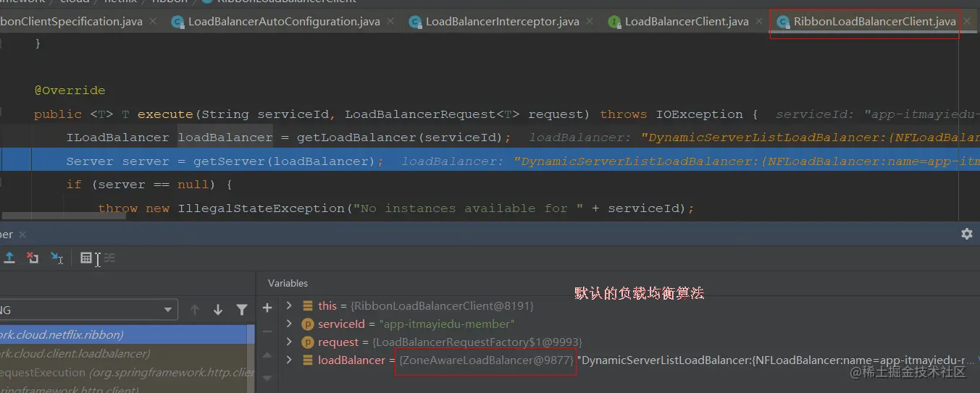
Task: Expand the serviceId variable node
Action: click(290, 324)
